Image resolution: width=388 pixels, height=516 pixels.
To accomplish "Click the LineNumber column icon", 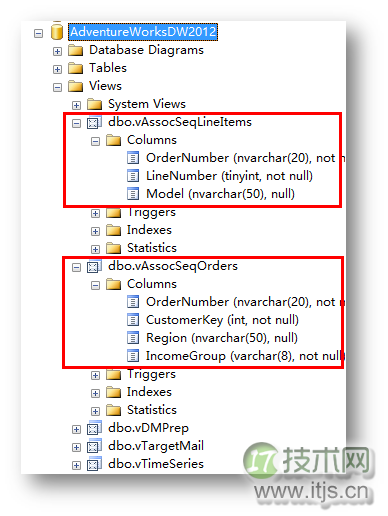I will [133, 176].
